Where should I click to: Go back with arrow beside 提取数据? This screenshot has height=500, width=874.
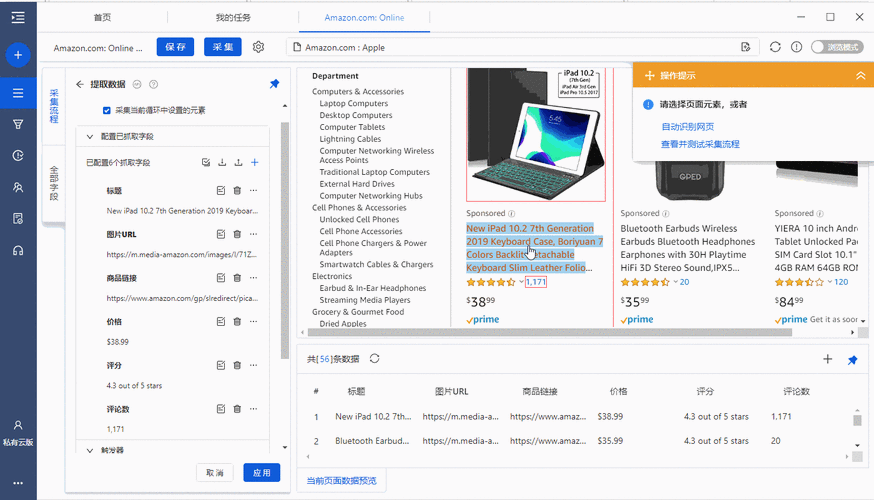pos(80,84)
